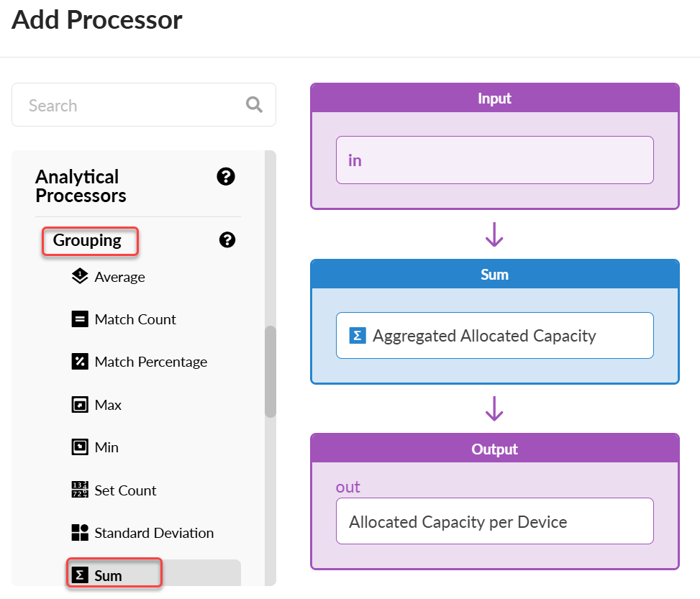Viewport: 700px width, 599px height.
Task: Click the Average processor icon
Action: (80, 277)
